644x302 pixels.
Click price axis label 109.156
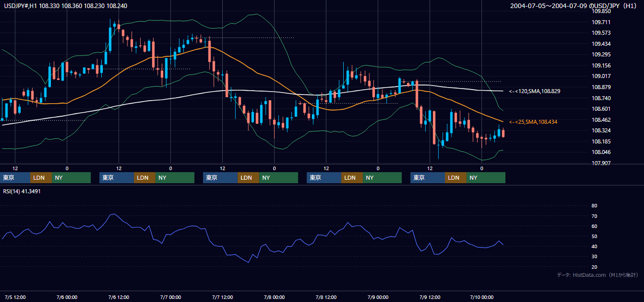[x=601, y=65]
